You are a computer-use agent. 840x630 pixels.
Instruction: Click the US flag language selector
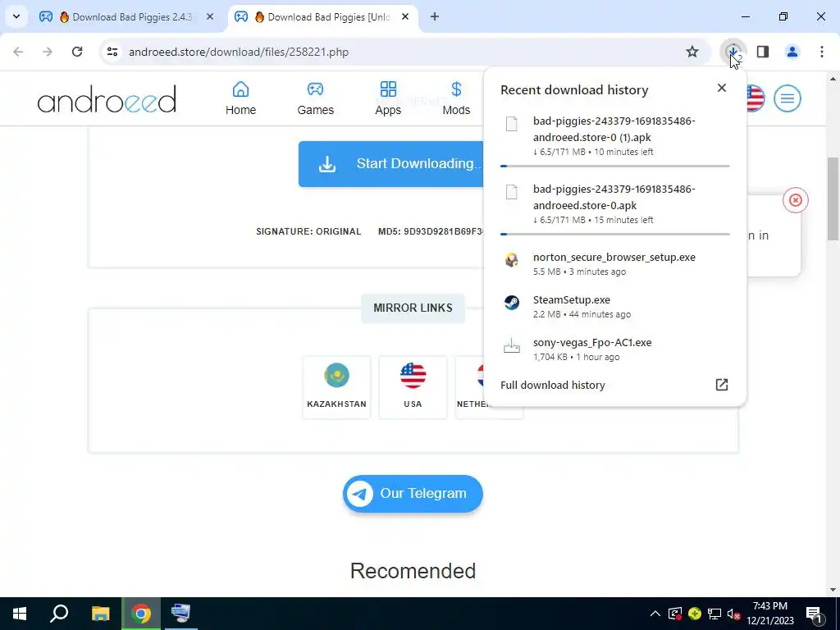tap(756, 98)
